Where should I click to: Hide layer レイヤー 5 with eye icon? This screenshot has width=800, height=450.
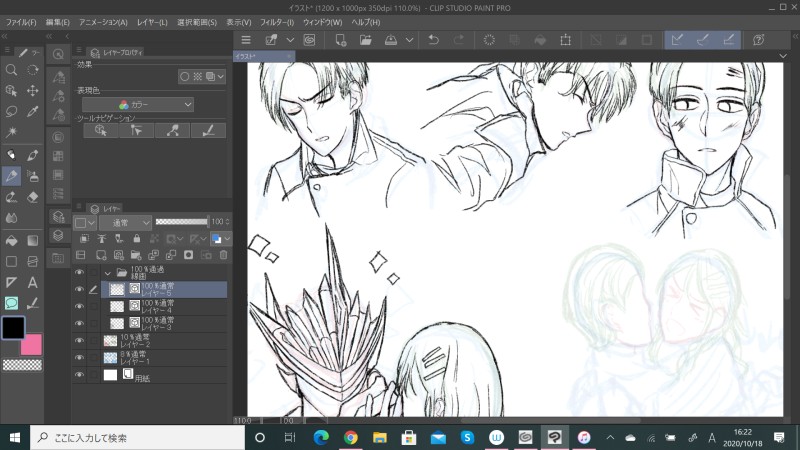coord(79,289)
